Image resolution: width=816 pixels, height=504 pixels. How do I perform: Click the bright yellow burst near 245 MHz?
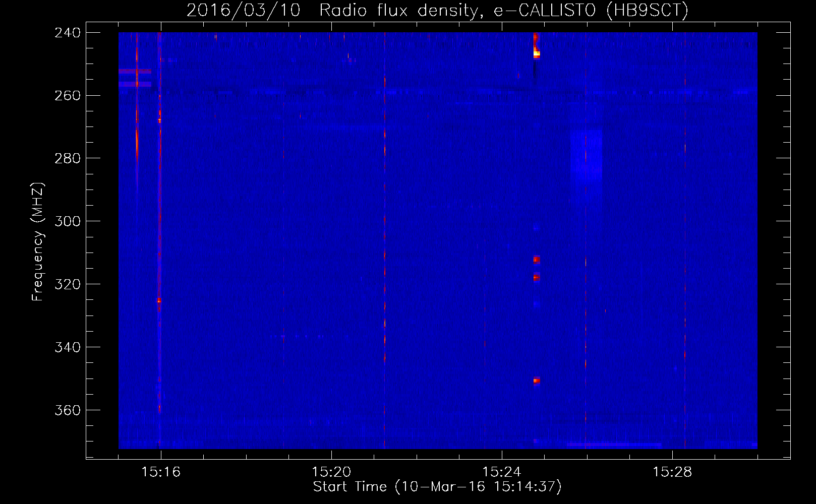pos(537,53)
